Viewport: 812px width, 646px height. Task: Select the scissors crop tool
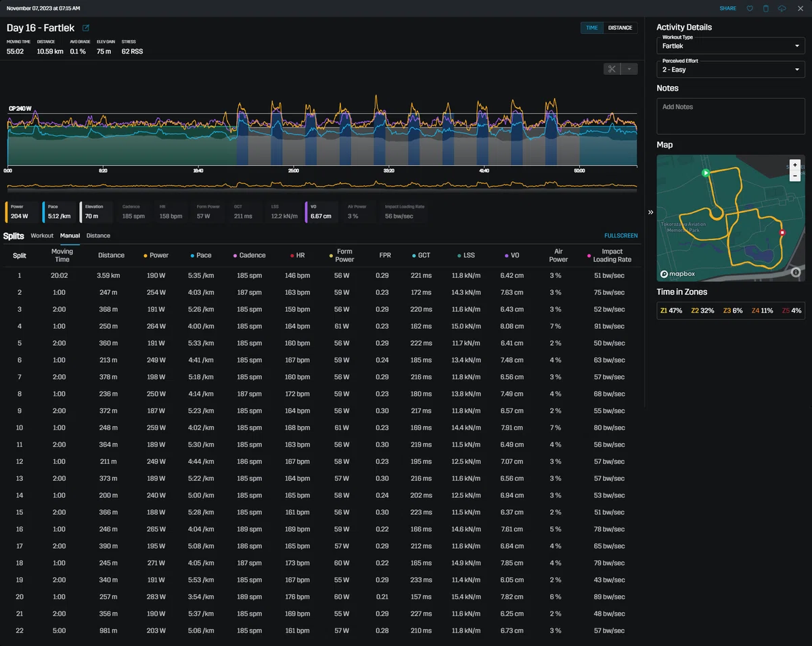[612, 69]
